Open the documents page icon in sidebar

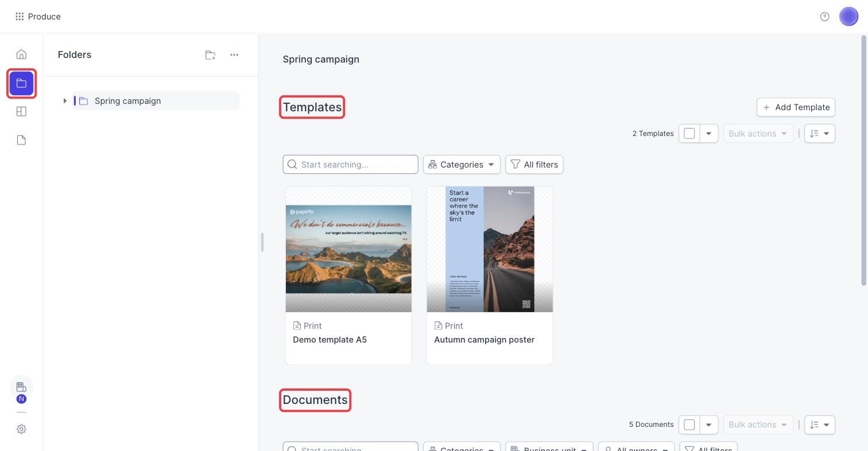(21, 141)
